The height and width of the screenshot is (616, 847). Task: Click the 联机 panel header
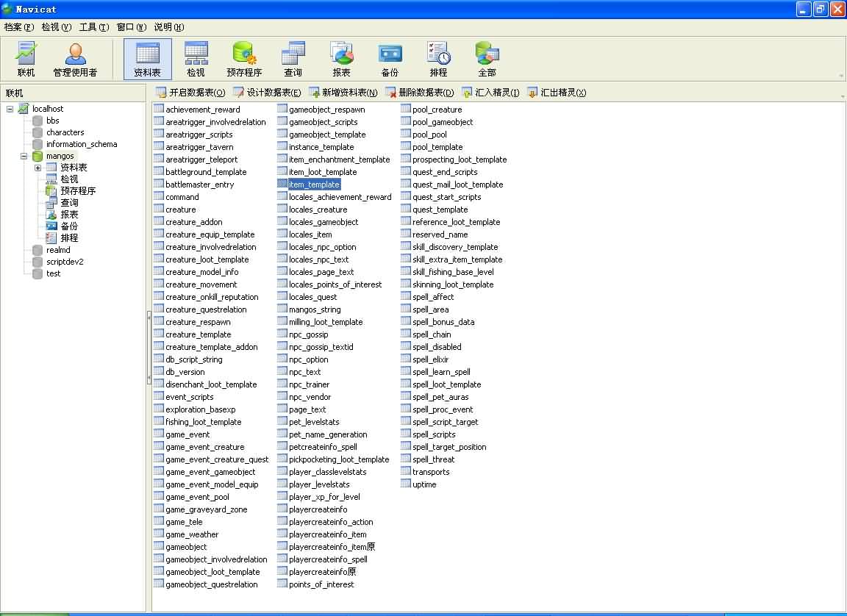click(x=72, y=93)
